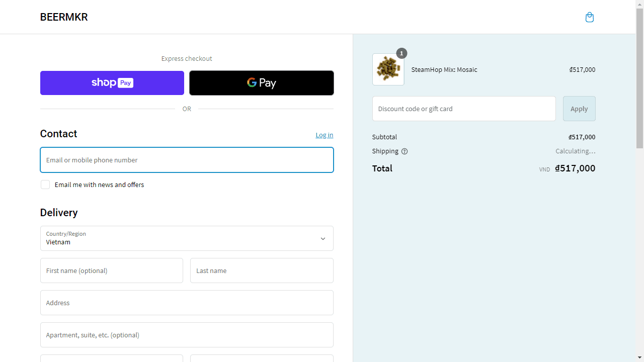Focus the email or mobile phone field

[187, 160]
